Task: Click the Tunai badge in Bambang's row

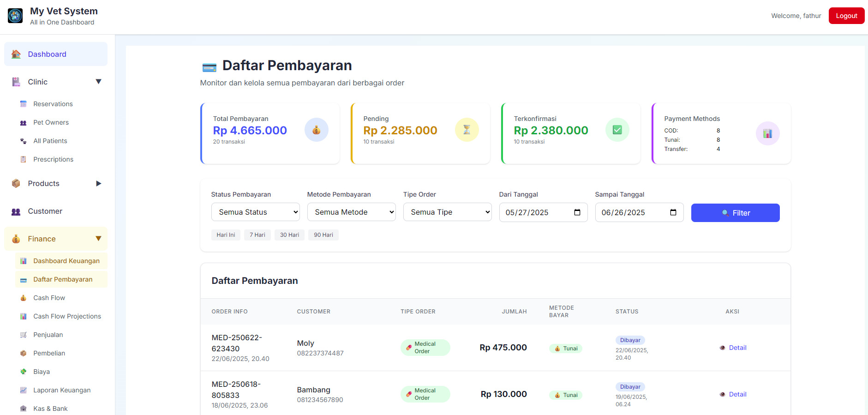Action: (566, 395)
